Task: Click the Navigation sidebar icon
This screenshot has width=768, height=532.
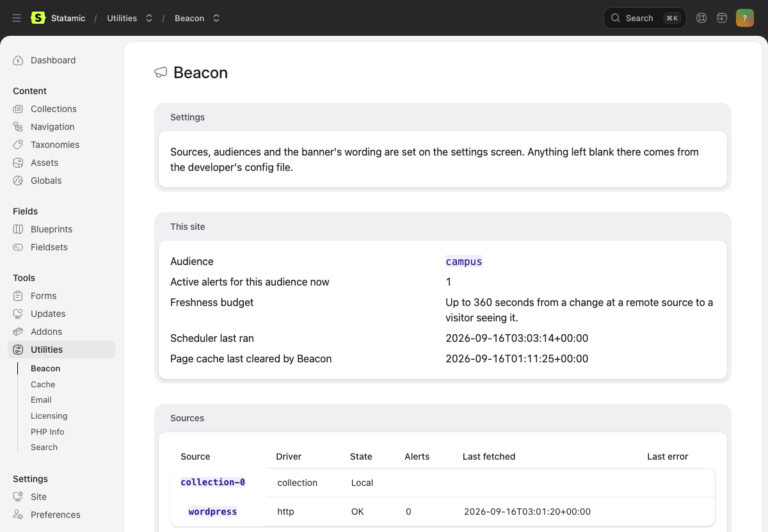Action: click(18, 127)
